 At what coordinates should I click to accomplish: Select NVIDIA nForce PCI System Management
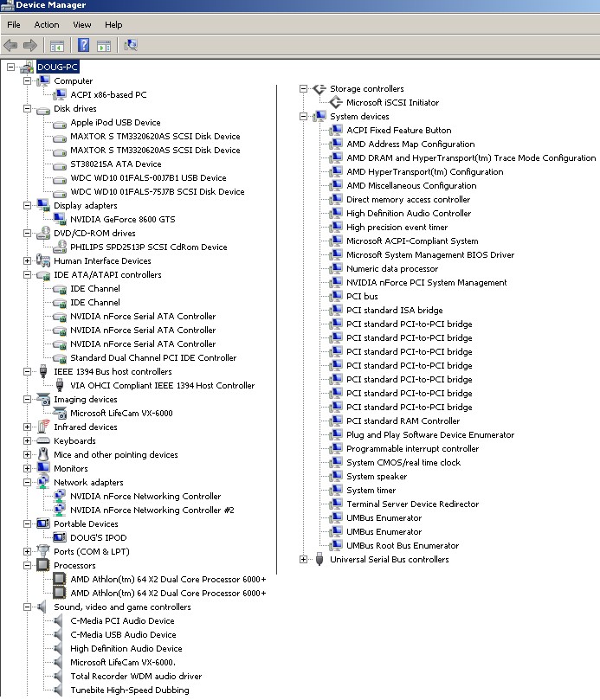pyautogui.click(x=427, y=282)
